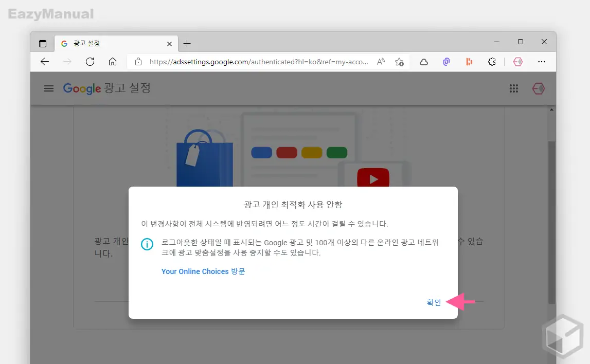
Task: Click the text beginning 로그아웃한 상태일 때 표시되는
Action: click(300, 247)
